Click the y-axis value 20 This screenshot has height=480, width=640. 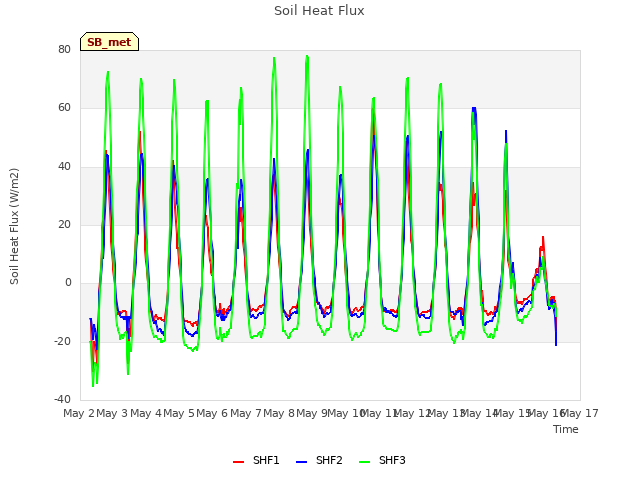click(64, 224)
